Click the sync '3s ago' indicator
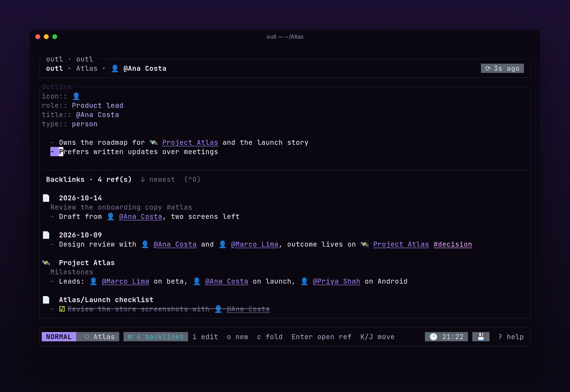This screenshot has width=570, height=392. point(502,68)
